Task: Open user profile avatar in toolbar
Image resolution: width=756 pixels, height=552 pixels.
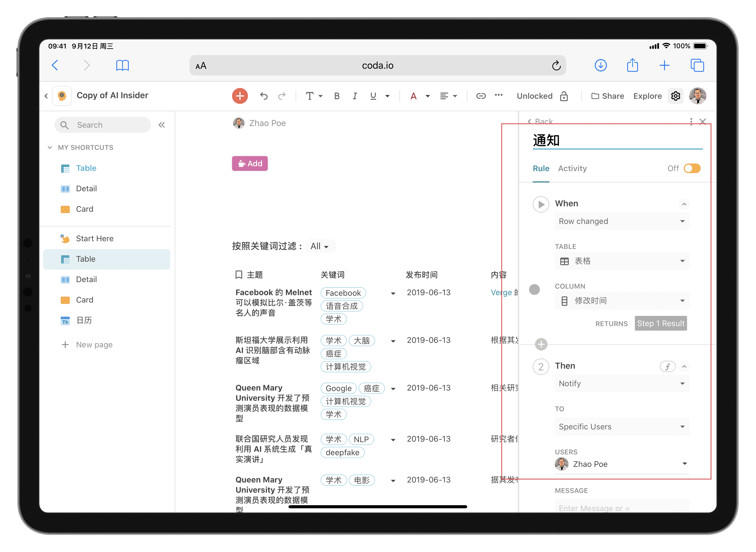Action: [x=698, y=96]
